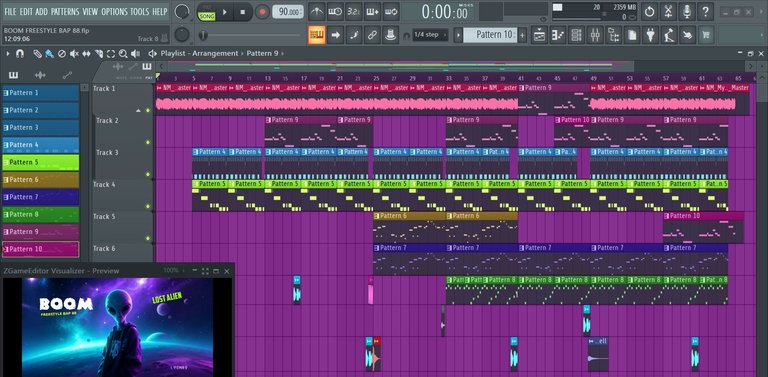
Task: Toggle note blend icon in toolbar
Action: (x=354, y=35)
